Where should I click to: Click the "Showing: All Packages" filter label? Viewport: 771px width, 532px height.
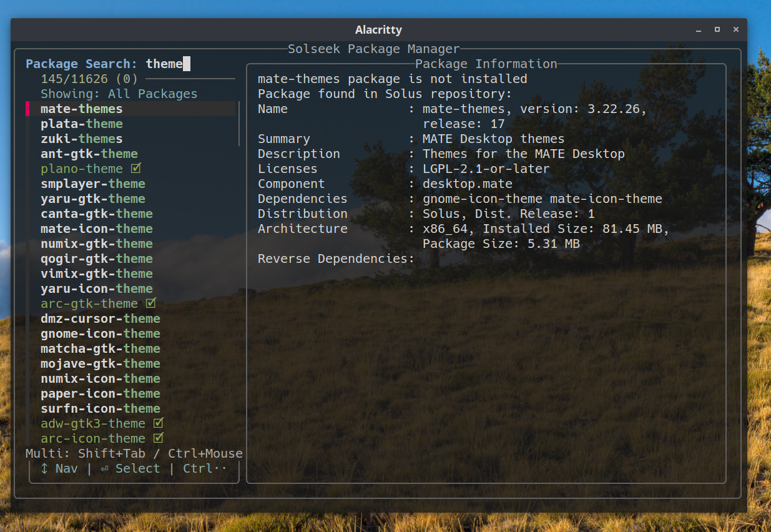[119, 94]
